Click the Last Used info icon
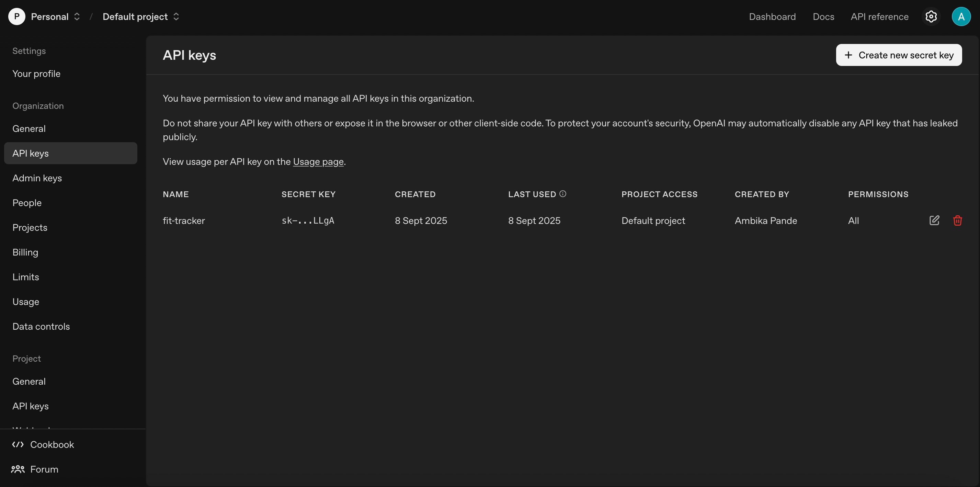 click(563, 194)
